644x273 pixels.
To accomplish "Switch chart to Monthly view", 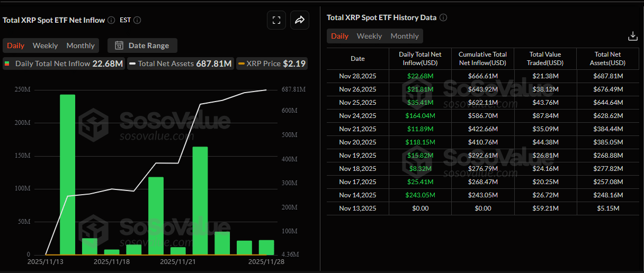I will point(80,46).
